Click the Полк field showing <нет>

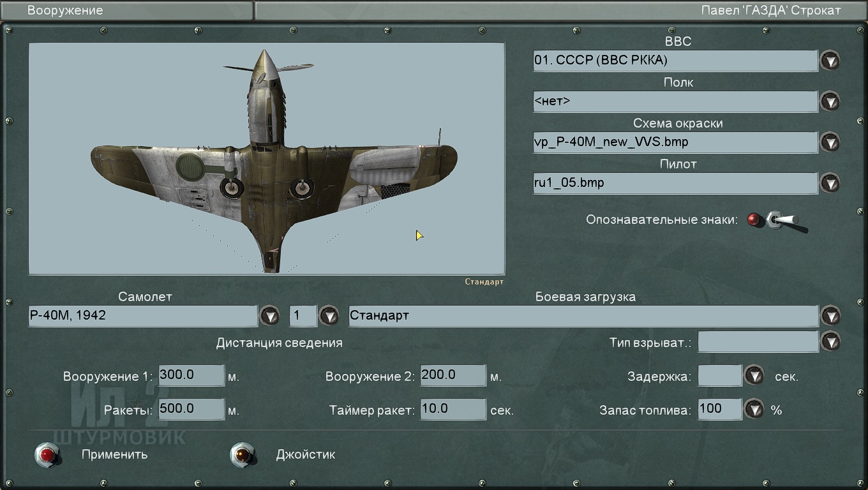[675, 101]
